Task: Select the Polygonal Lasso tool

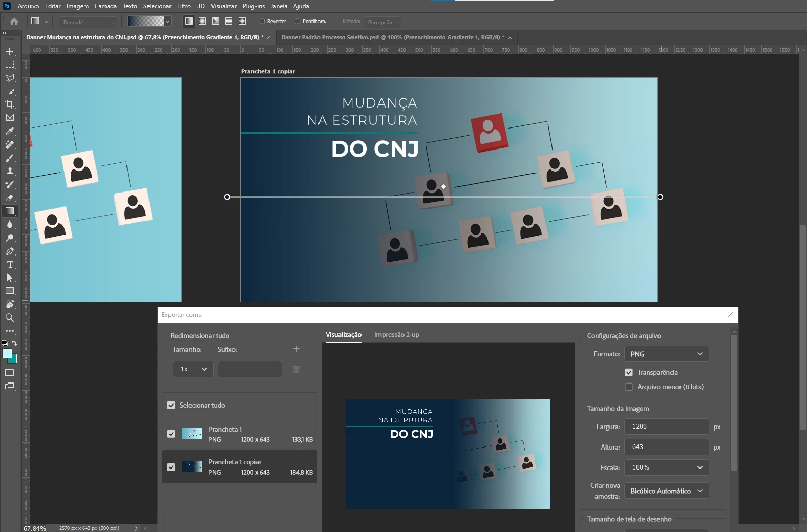Action: point(10,78)
